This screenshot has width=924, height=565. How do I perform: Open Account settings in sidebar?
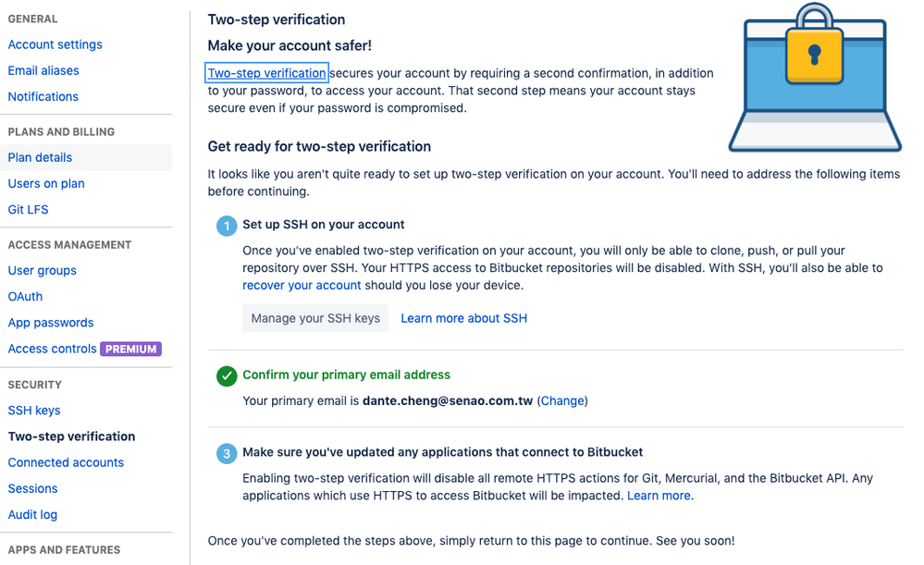click(55, 44)
